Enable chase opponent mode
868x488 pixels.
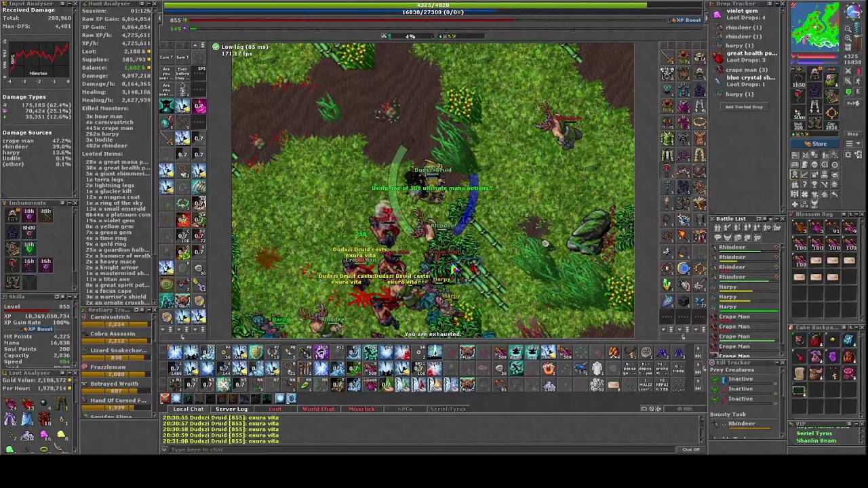click(859, 81)
